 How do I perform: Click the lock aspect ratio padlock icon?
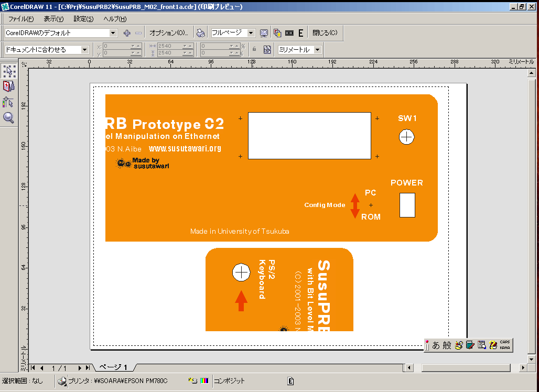254,49
